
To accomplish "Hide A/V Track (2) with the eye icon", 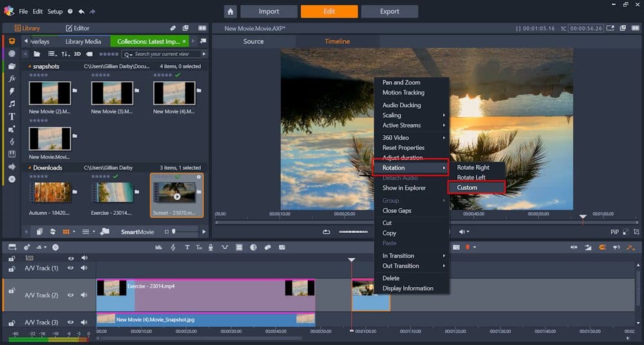I will [71, 295].
